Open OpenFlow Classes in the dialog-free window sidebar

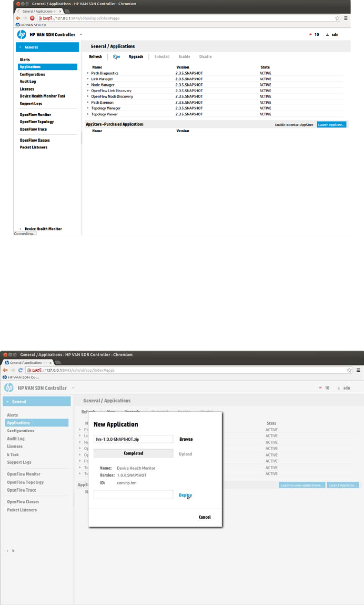[35, 140]
